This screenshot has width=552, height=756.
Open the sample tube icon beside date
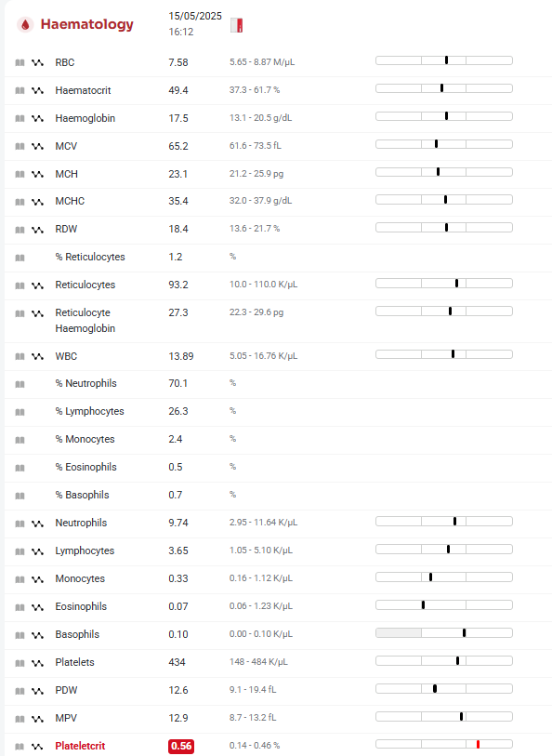click(x=236, y=25)
